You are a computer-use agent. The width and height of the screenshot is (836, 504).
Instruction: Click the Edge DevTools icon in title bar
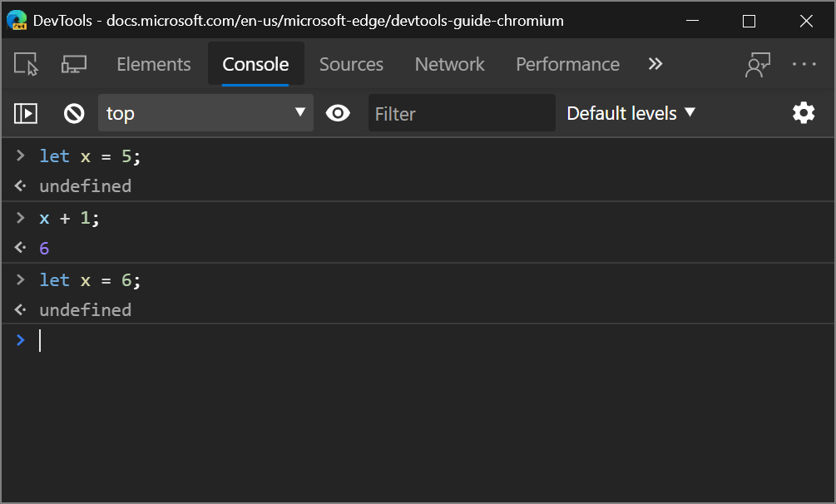point(17,20)
